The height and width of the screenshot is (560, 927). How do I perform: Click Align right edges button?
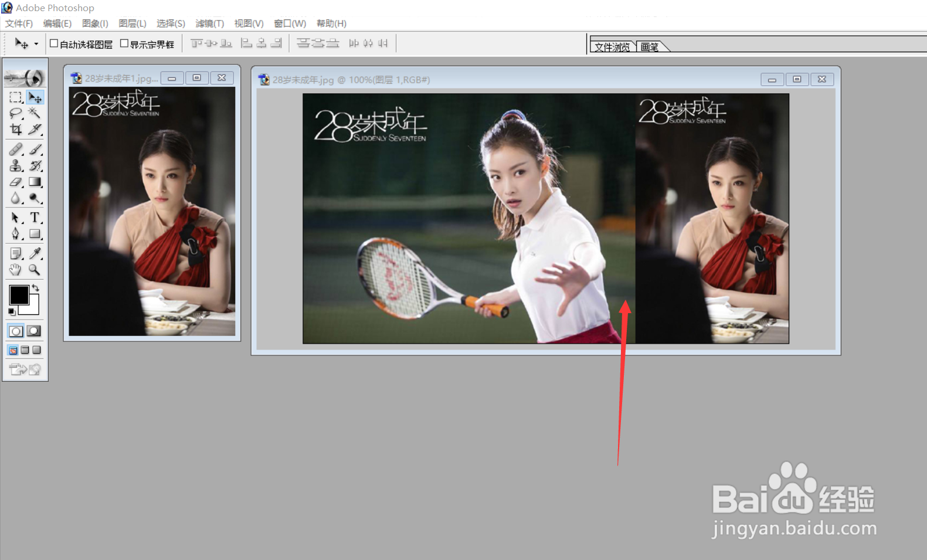pos(276,43)
